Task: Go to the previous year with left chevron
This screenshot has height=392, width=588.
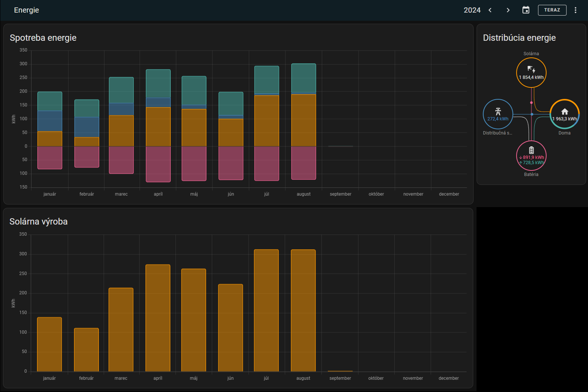Action: point(490,10)
